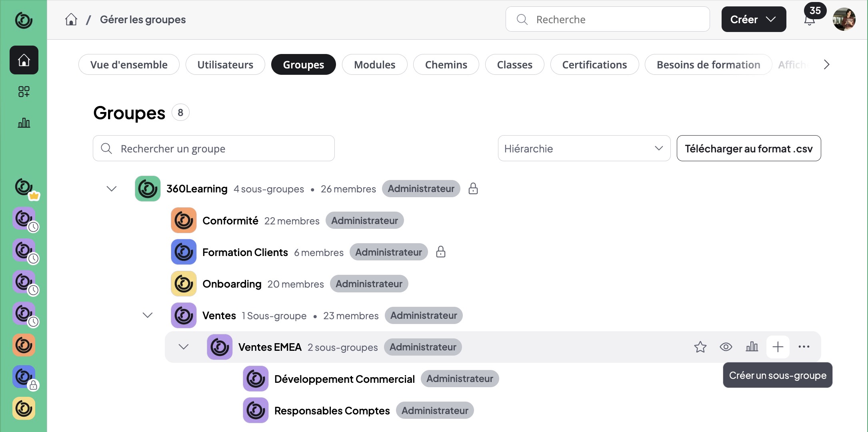Click the groups count badge '8'

180,112
